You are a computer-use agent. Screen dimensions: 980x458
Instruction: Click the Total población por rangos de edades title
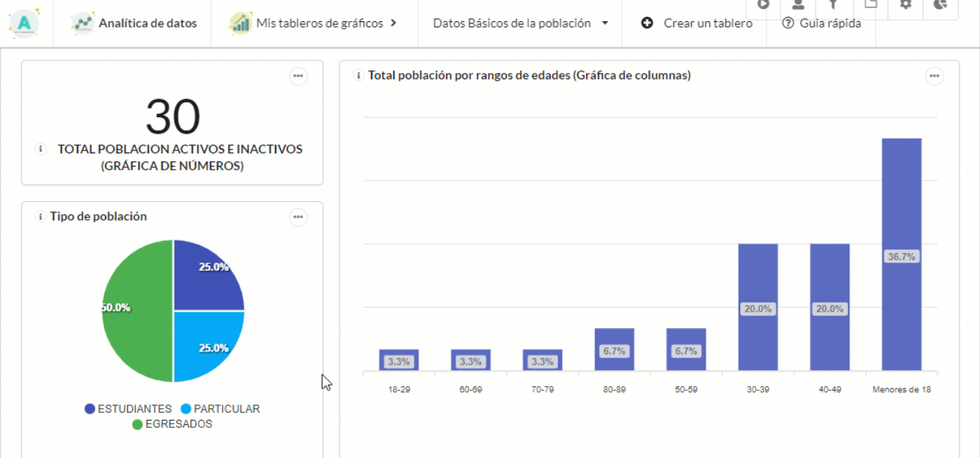[x=529, y=75]
